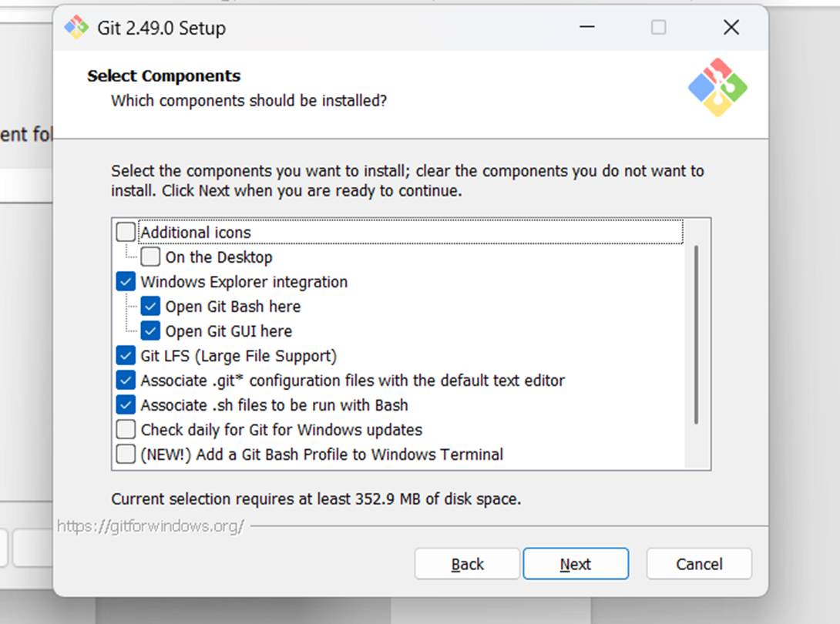Continue setup with the Next button

(x=576, y=563)
